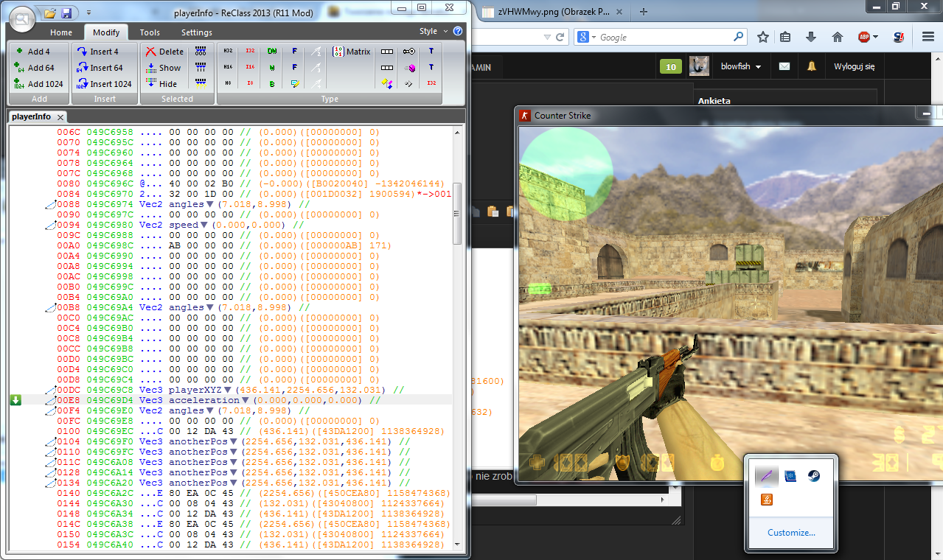Screen dimensions: 943x560
Task: Set type to Matrix
Action: (352, 52)
